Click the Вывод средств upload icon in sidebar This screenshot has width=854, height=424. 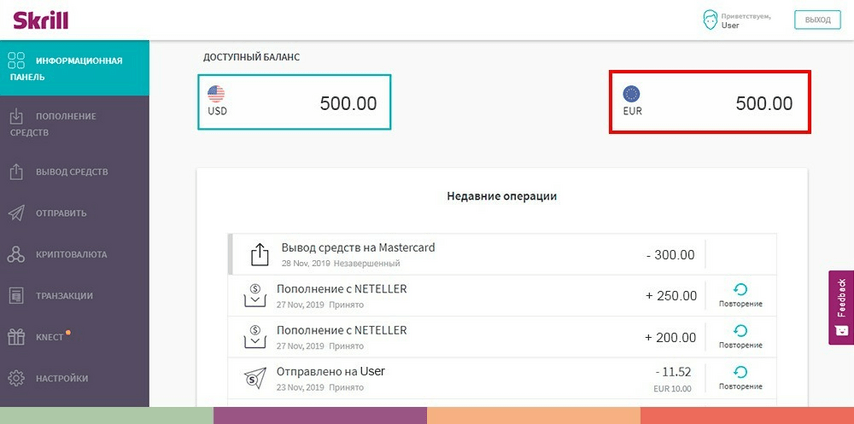coord(16,172)
